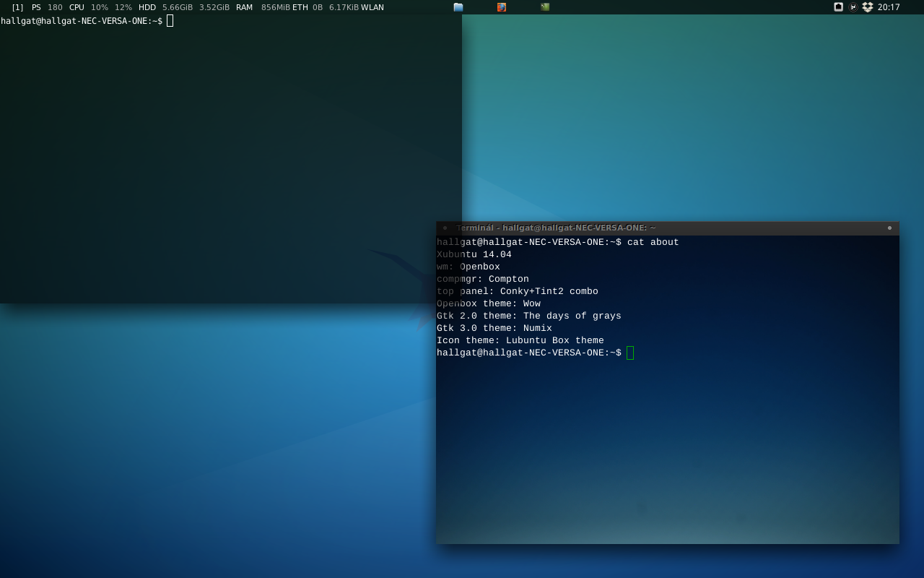Click the PS process count label
Image resolution: width=924 pixels, height=578 pixels.
(36, 7)
